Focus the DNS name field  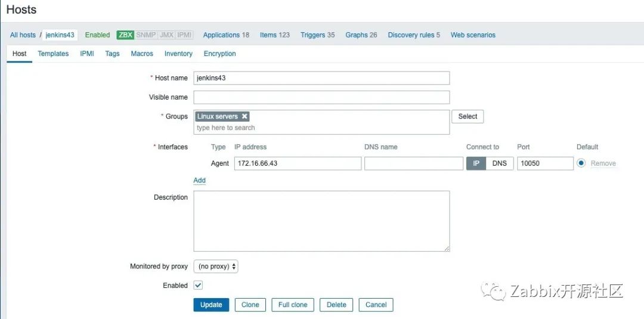pos(414,163)
